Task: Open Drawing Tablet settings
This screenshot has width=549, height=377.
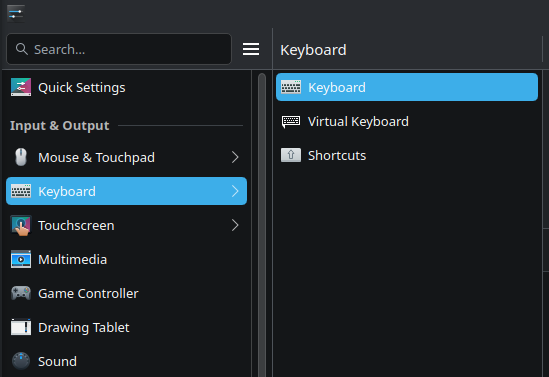Action: 126,327
